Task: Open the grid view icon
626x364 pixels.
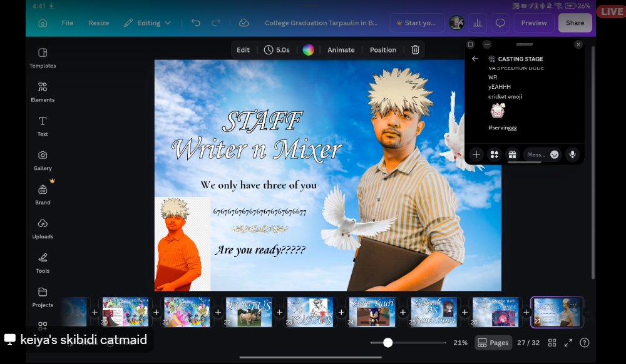Action: [552, 343]
